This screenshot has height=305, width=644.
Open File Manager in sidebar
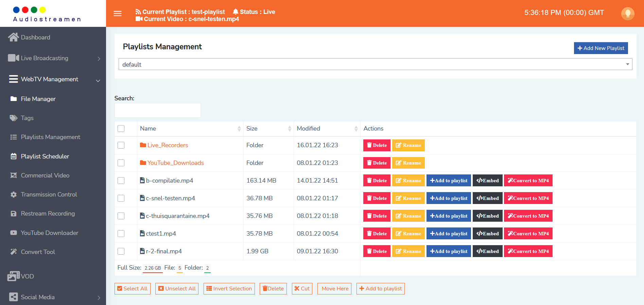click(38, 99)
